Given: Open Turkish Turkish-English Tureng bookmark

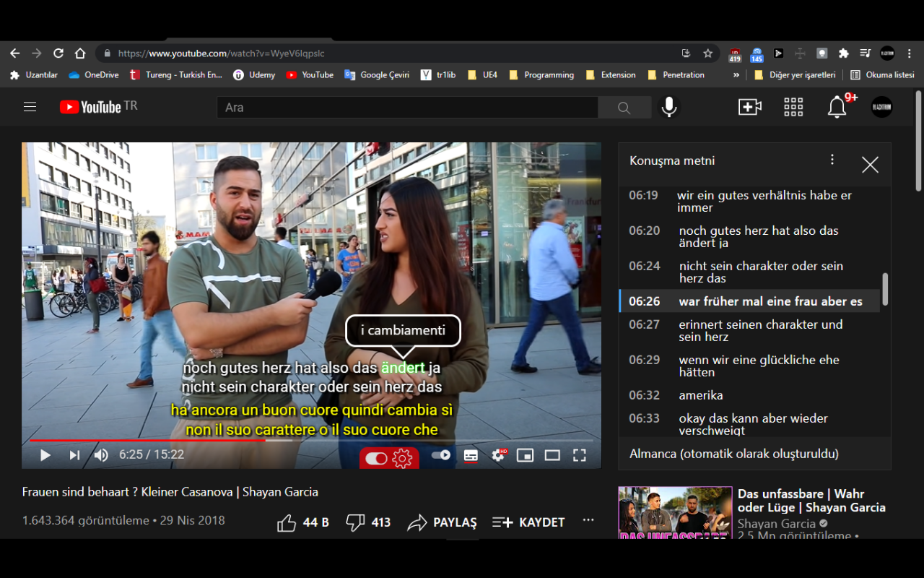Looking at the screenshot, I should point(175,75).
